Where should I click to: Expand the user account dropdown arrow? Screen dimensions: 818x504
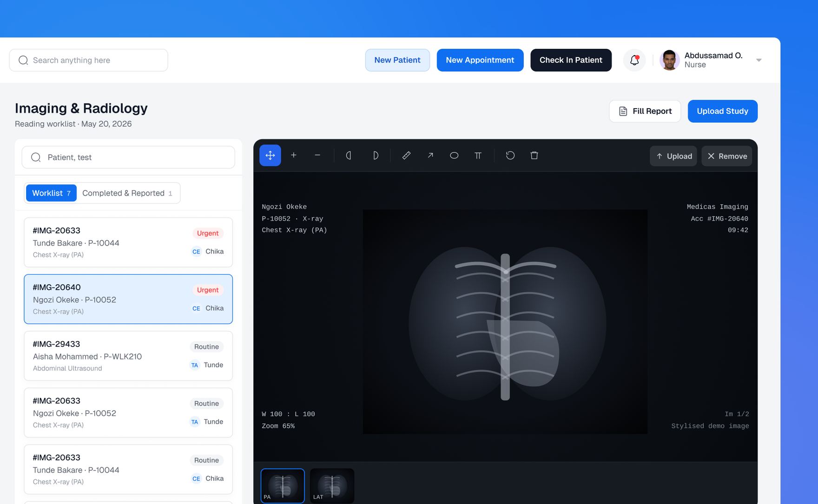[x=759, y=60]
